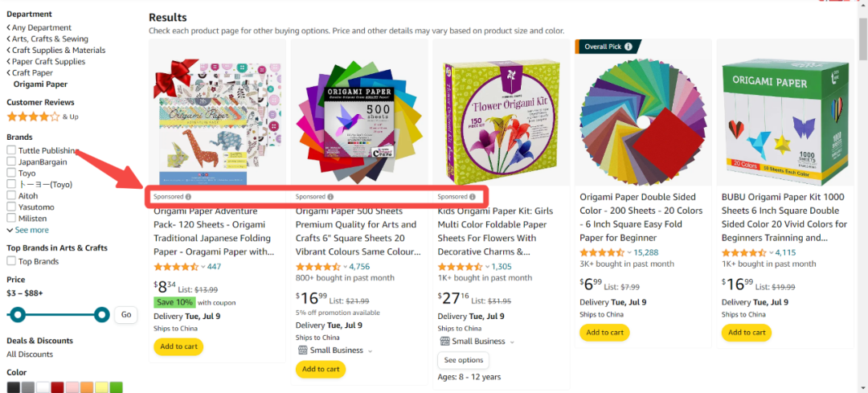Click info icon next to third Sponsored label

tap(473, 196)
